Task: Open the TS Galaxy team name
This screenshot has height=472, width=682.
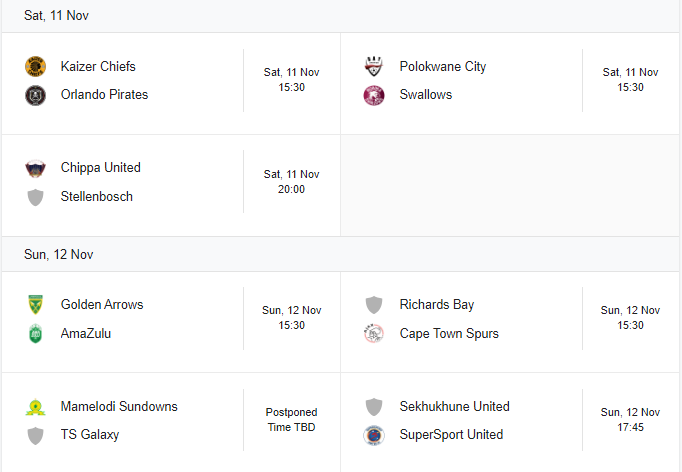Action: [90, 435]
